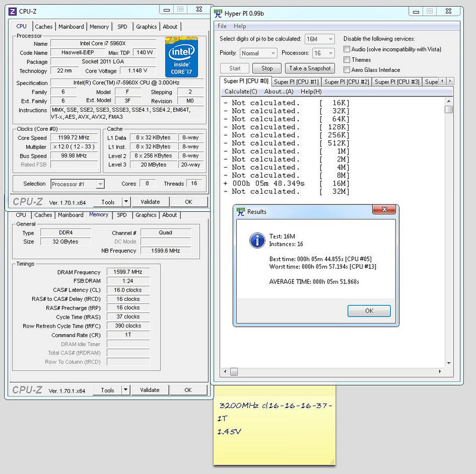The image size is (476, 474).
Task: Click Validate in upper CPU-Z window
Action: [150, 202]
